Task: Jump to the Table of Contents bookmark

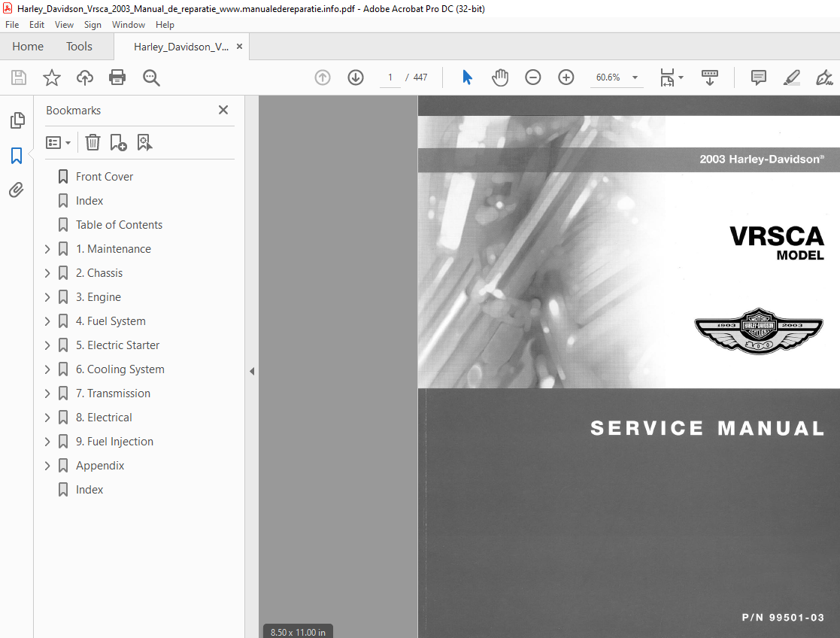Action: point(119,225)
